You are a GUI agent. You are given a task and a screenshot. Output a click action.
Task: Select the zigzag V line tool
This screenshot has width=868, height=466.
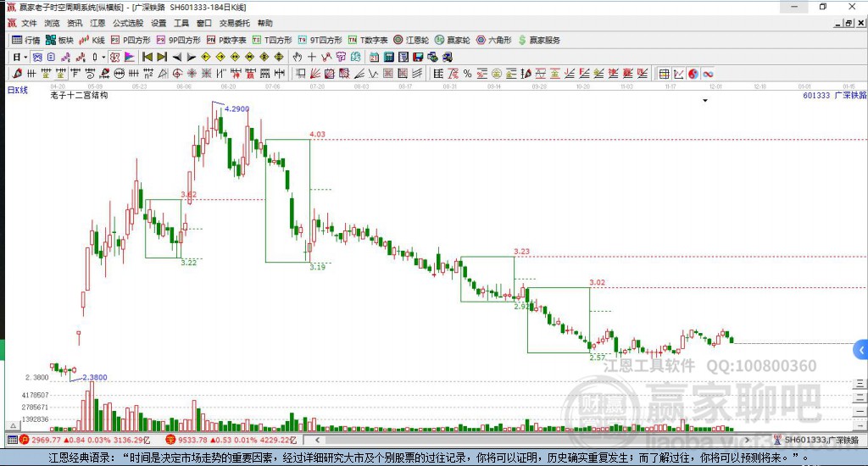click(x=373, y=74)
